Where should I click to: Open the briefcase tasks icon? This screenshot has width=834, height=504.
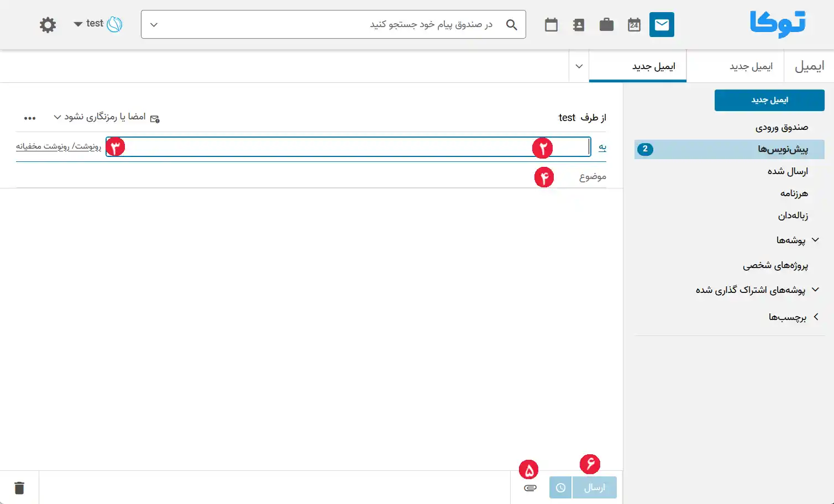[x=606, y=25]
